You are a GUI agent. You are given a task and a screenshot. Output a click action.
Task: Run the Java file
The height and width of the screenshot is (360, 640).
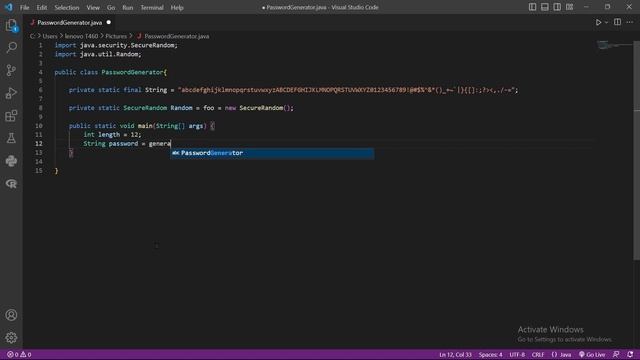click(598, 22)
